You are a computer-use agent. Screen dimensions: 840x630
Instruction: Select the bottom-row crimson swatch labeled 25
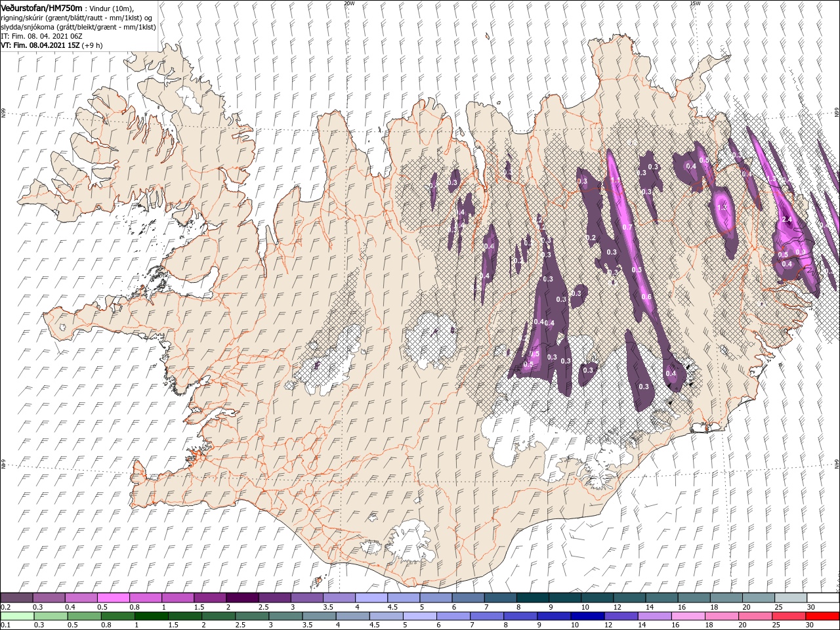click(788, 616)
